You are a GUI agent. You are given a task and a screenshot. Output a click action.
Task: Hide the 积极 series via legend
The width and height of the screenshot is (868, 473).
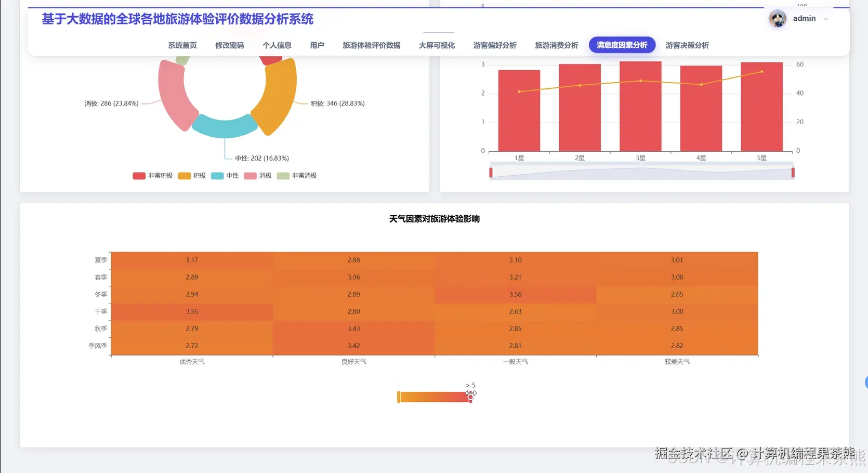point(191,176)
